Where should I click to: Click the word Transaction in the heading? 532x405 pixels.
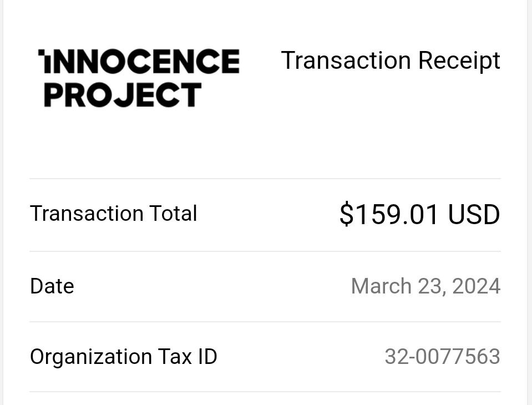pyautogui.click(x=346, y=60)
